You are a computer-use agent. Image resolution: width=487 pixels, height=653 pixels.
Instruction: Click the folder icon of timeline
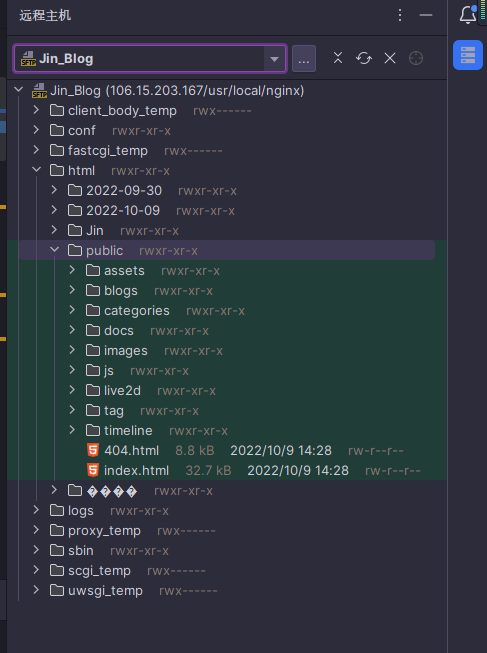pos(93,430)
